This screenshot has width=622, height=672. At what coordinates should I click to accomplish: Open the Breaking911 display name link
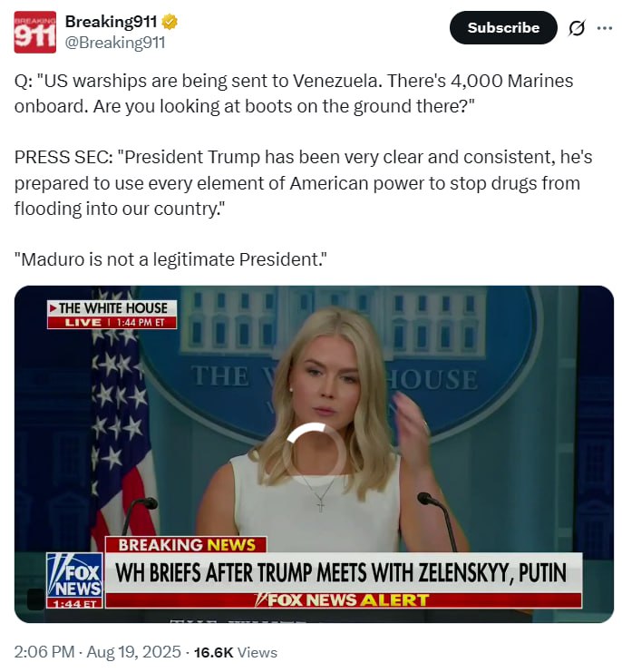click(111, 22)
